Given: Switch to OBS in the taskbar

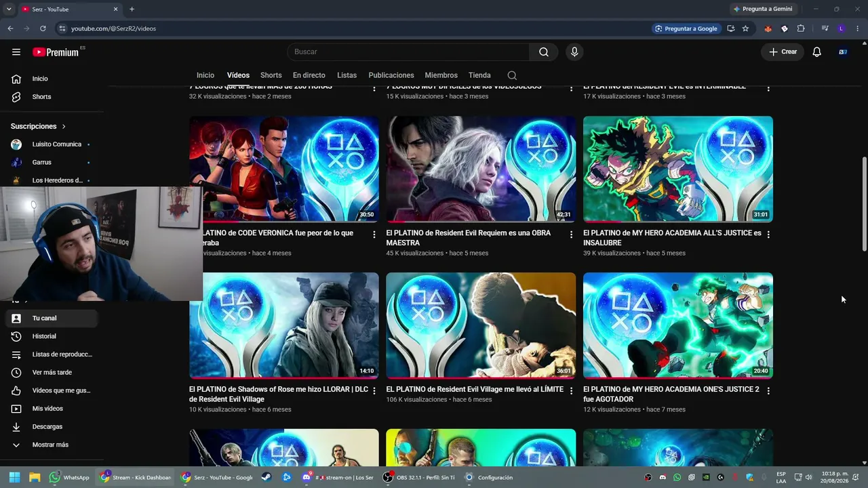Looking at the screenshot, I should (x=419, y=477).
